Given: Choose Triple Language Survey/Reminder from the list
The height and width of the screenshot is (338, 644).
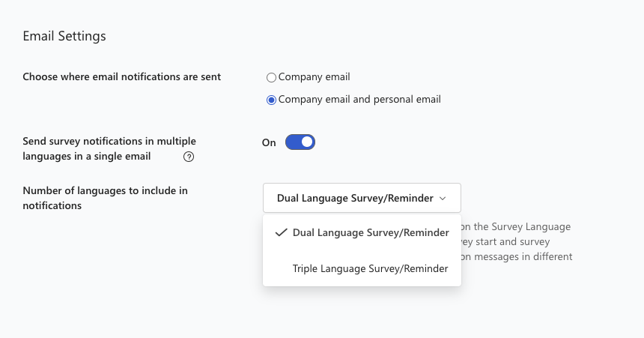Looking at the screenshot, I should pyautogui.click(x=370, y=268).
